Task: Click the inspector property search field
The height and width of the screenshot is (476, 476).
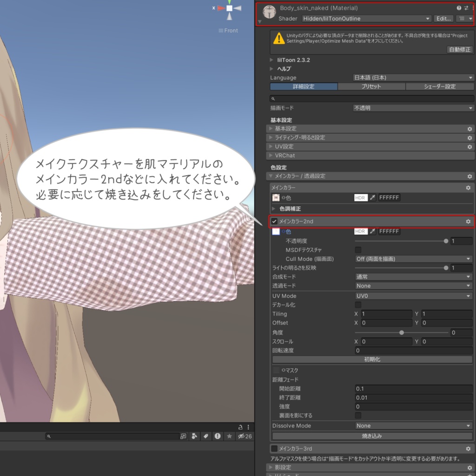Action: pos(371,99)
